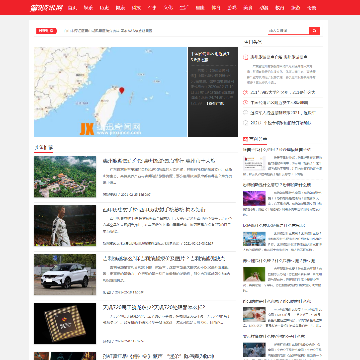Open the sidebar headline beside rank badge three

click(279, 103)
